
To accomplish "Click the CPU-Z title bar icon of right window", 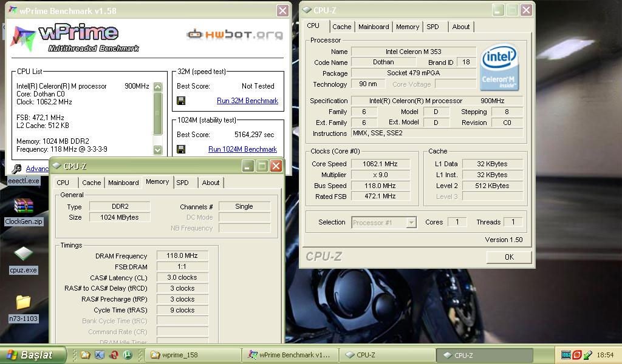I will [307, 10].
